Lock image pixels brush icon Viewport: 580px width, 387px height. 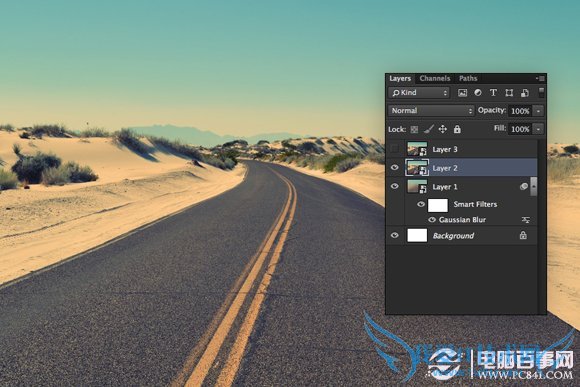point(428,129)
